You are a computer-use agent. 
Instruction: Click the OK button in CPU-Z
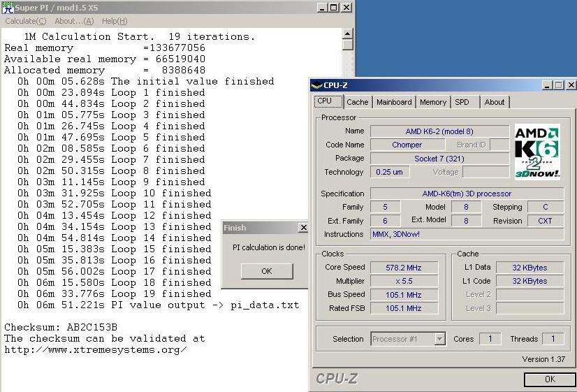[550, 379]
